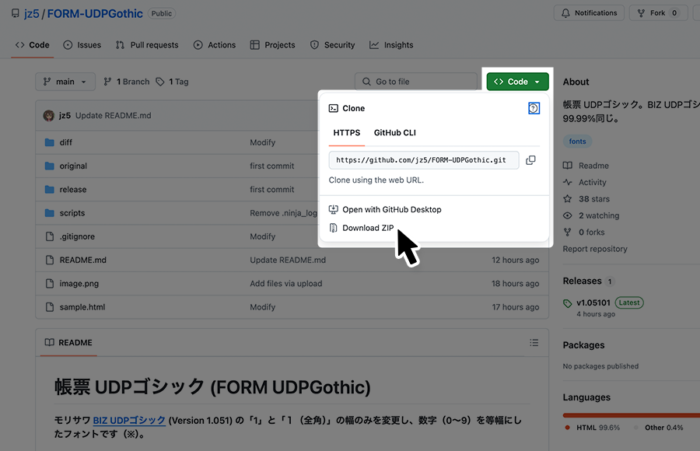The image size is (700, 451).
Task: Open the Projects tab
Action: pos(273,45)
